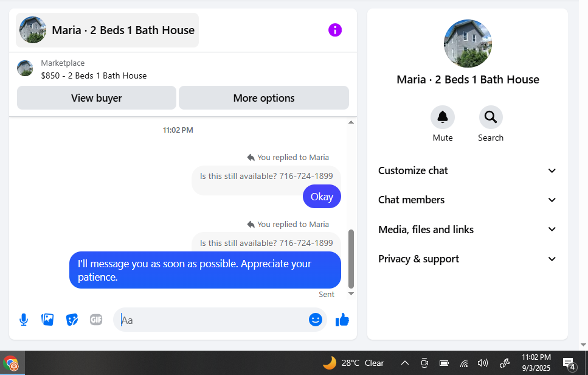Image resolution: width=588 pixels, height=375 pixels.
Task: Open the Meet Now tray icon
Action: (424, 363)
